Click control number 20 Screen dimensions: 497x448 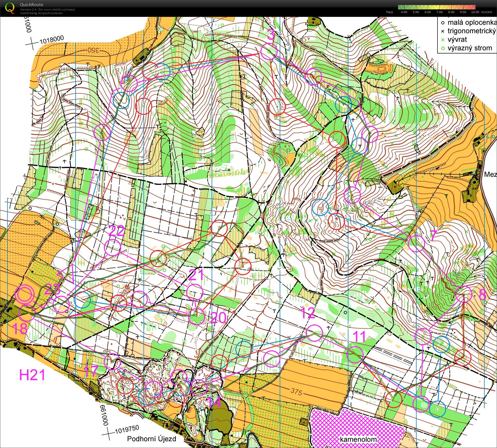[x=218, y=318]
